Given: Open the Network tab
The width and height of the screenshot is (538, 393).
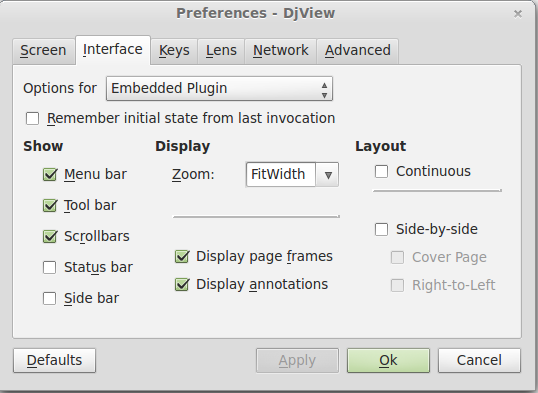Looking at the screenshot, I should coord(281,51).
